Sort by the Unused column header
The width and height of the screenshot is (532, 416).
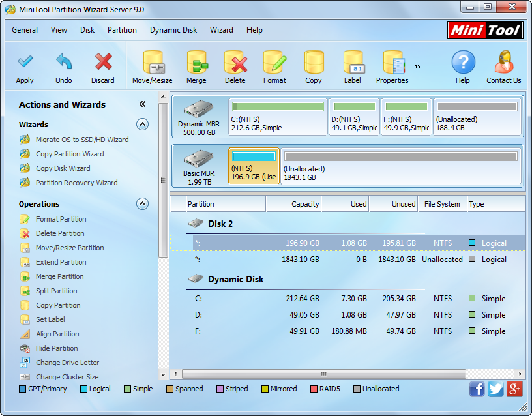(394, 204)
